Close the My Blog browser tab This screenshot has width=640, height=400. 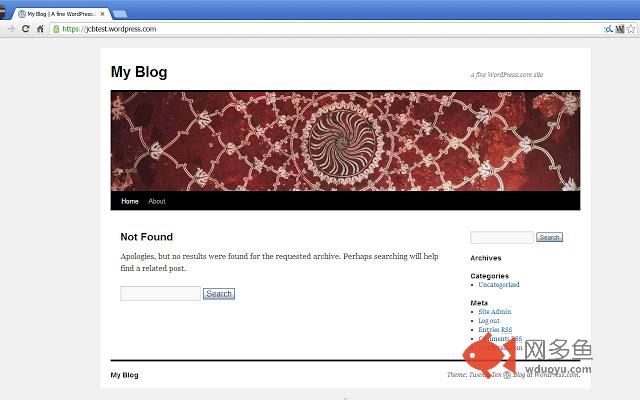pos(102,14)
